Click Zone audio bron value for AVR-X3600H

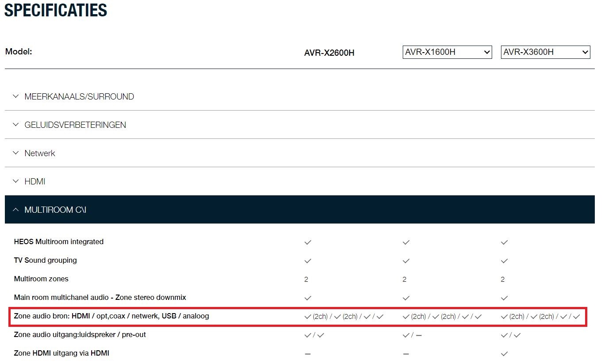point(540,317)
